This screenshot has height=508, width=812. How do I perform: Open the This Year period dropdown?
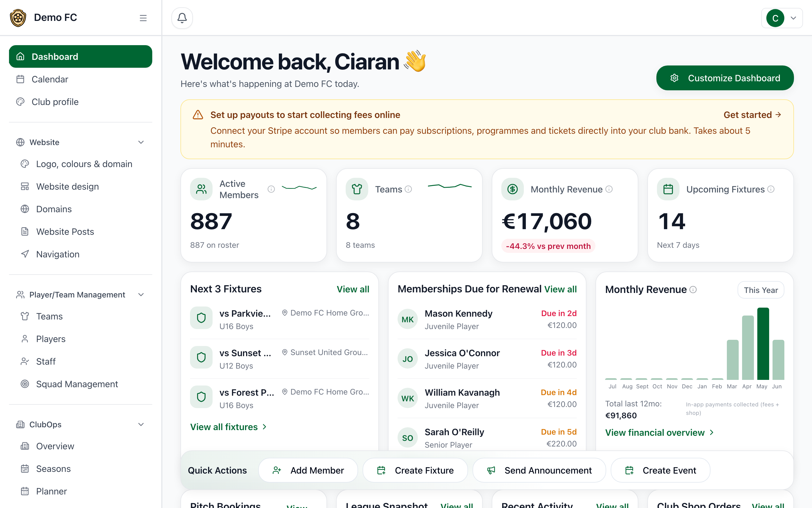tap(761, 290)
